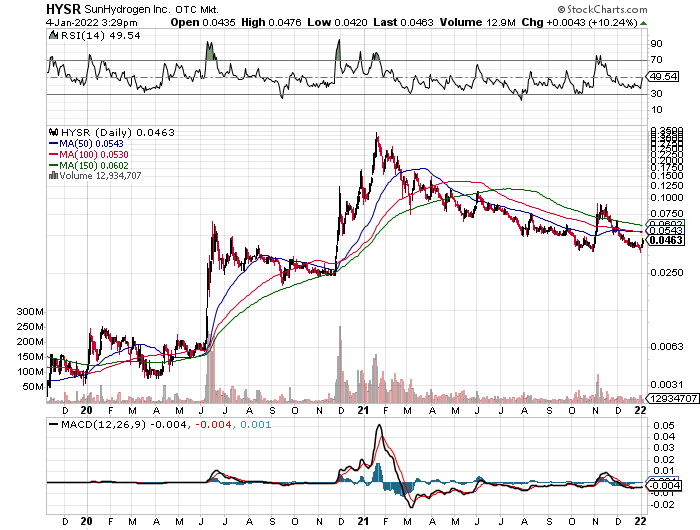This screenshot has width=700, height=530.
Task: Click the 0.0063 price axis label
Action: (667, 347)
